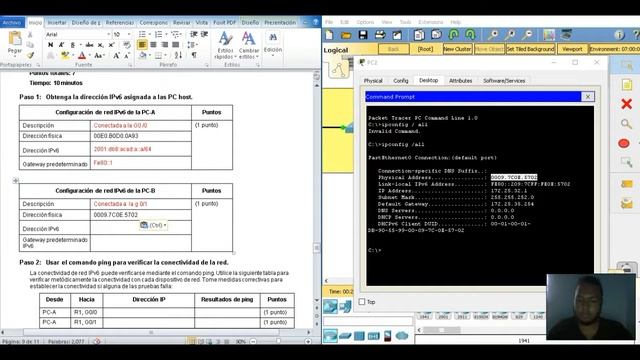Click the Word format painter brush
Image resolution: width=640 pixels, height=360 pixels.
[30, 56]
